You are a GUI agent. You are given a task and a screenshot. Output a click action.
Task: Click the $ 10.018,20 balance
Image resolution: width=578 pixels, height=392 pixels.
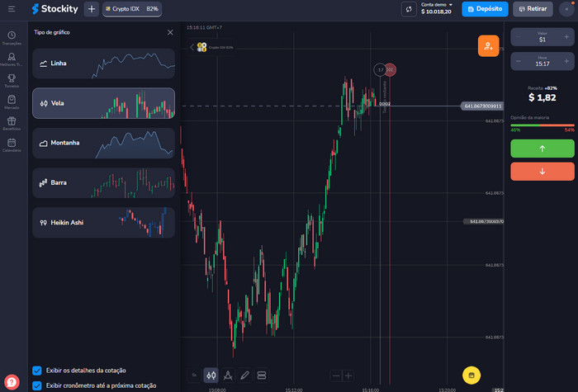tap(436, 12)
